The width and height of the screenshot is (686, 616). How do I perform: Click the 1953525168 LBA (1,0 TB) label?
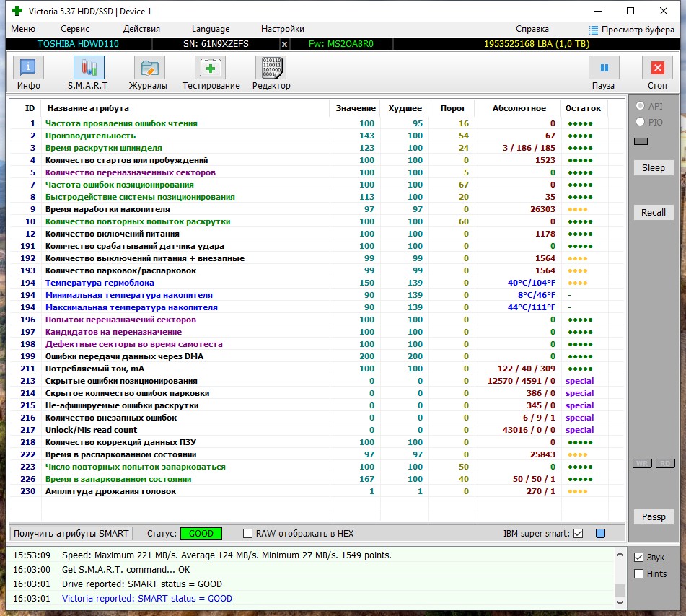coord(537,44)
